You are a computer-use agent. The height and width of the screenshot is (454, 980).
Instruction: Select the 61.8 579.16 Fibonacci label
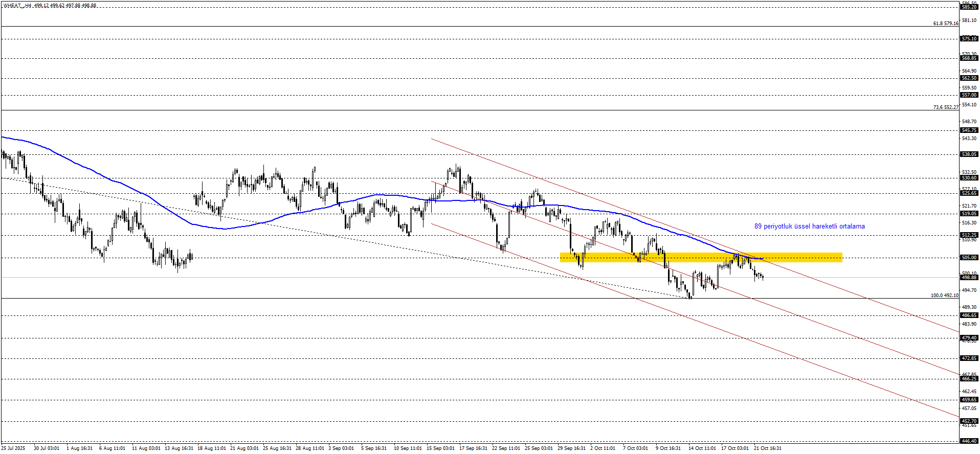click(945, 24)
